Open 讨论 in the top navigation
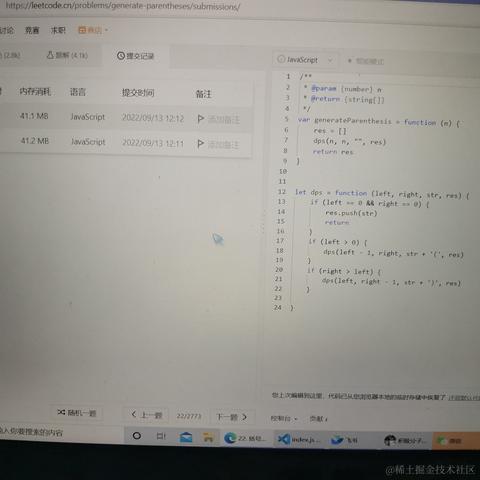The image size is (480, 480). [x=7, y=30]
